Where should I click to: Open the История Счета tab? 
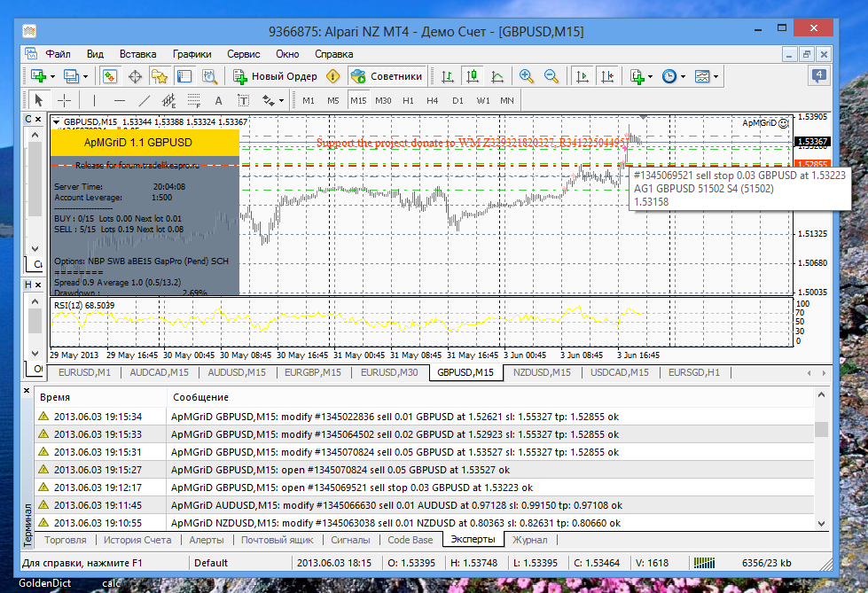click(137, 540)
